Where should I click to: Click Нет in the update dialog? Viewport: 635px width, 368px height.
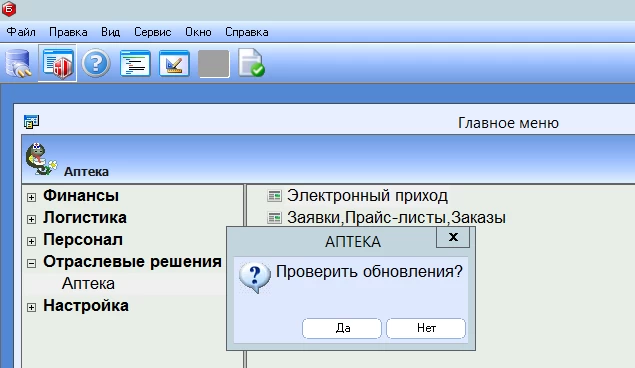pyautogui.click(x=426, y=328)
